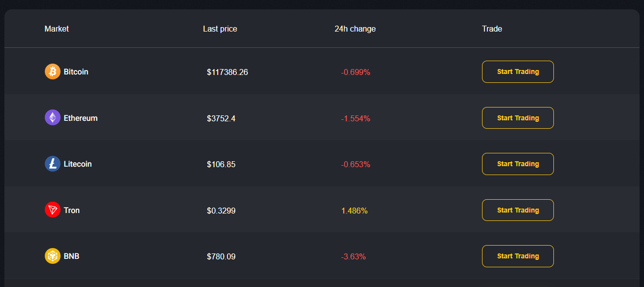Click the blue Litecoin coin icon
This screenshot has width=644, height=287.
(53, 164)
